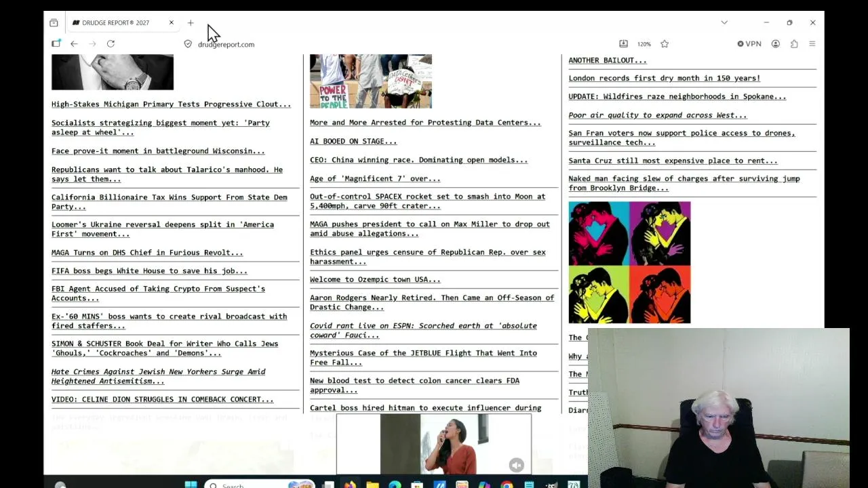Open 'Aaron Rodgers Nearly Retired' headline
The height and width of the screenshot is (488, 868).
(432, 302)
